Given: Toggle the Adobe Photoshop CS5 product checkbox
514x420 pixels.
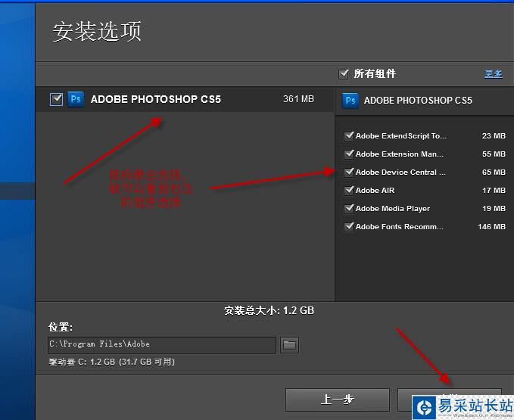Looking at the screenshot, I should pos(56,99).
